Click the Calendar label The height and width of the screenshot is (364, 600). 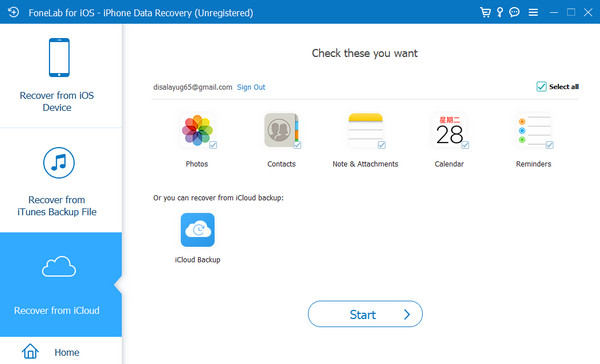pyautogui.click(x=449, y=164)
